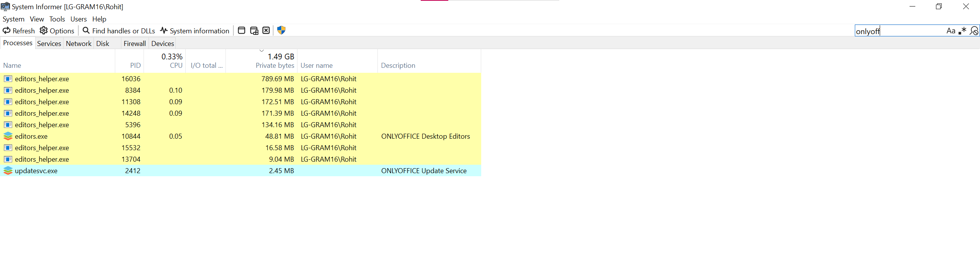This screenshot has height=267, width=980.
Task: Click the PID 2412 cell
Action: [133, 171]
